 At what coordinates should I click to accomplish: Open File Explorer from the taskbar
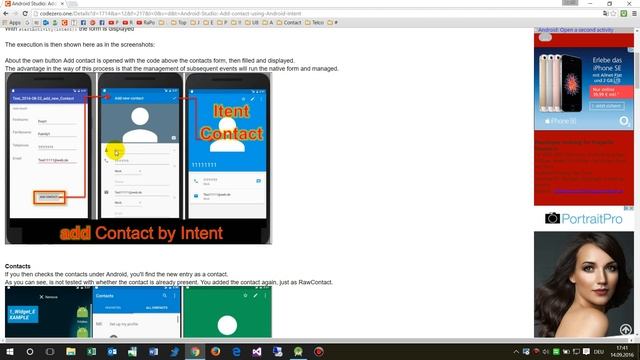click(71, 351)
